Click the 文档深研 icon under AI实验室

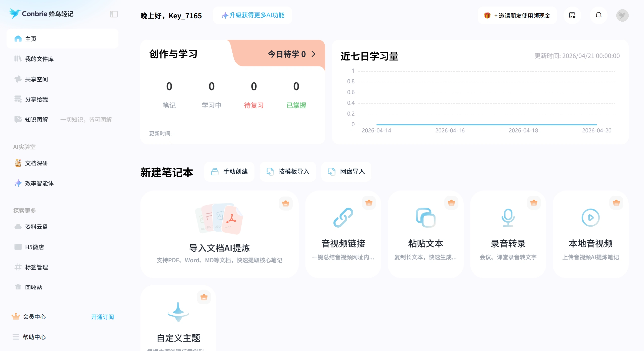[18, 163]
